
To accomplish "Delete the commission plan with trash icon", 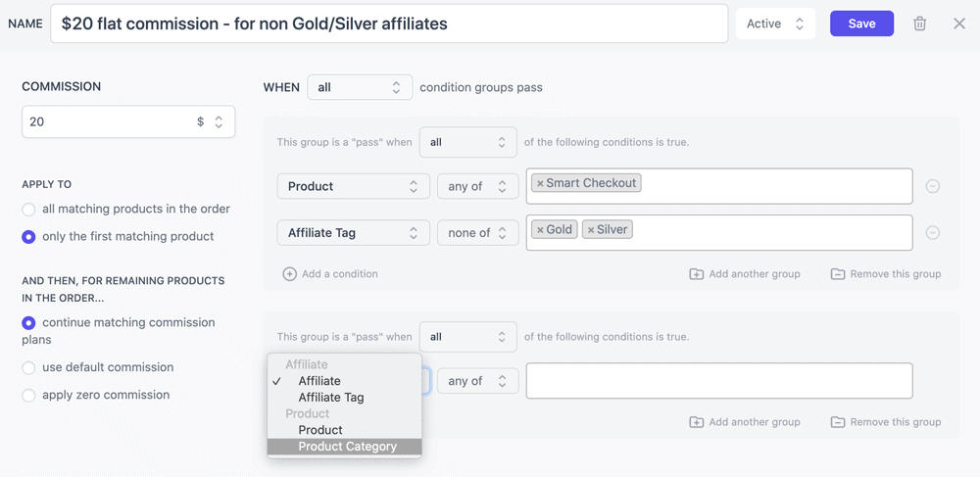I will tap(919, 24).
